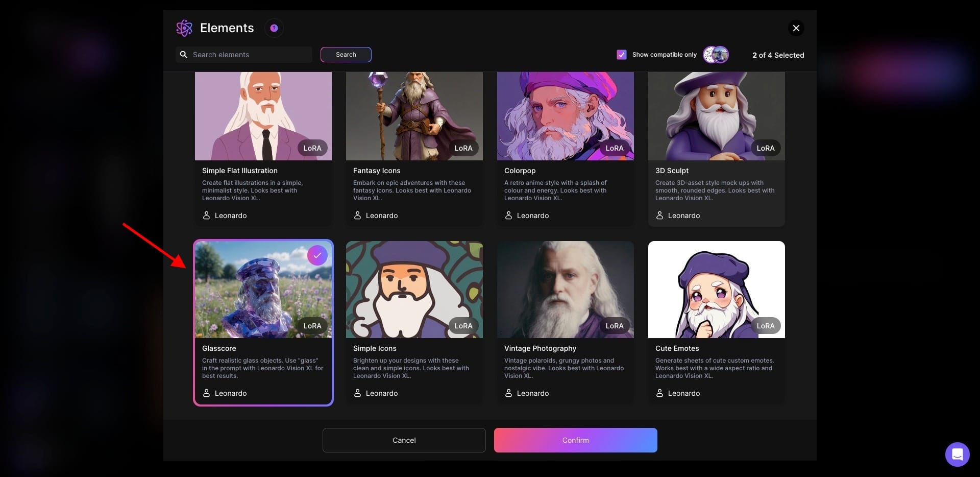Select the Fantasy Icons wizard thumbnail
Viewport: 980px width, 477px height.
point(414,116)
